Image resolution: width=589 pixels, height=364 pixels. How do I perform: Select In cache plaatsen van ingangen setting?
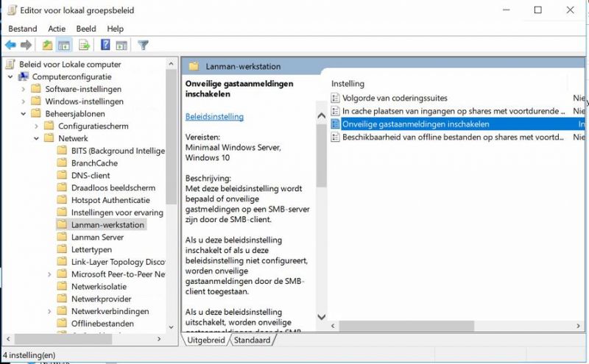tap(454, 111)
